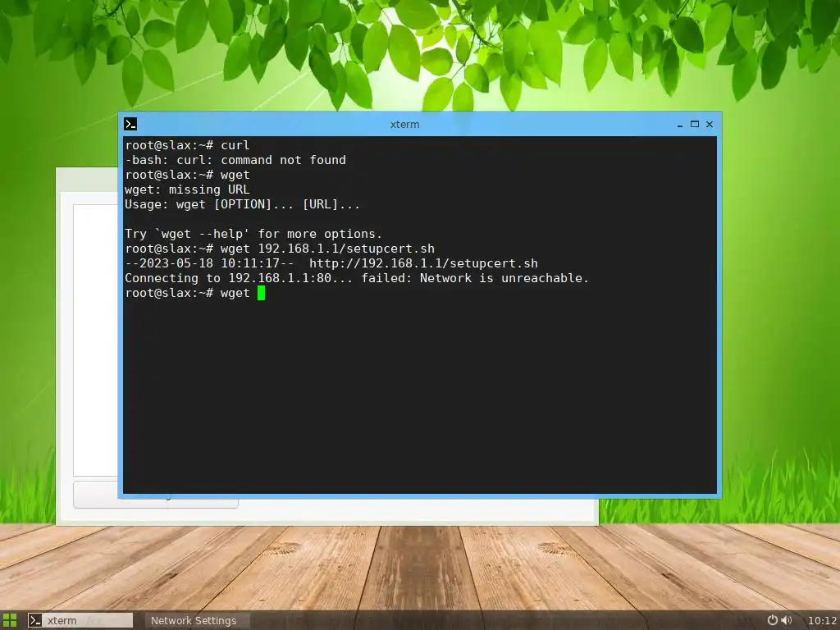
Task: Open the green grid start menu
Action: (x=10, y=620)
